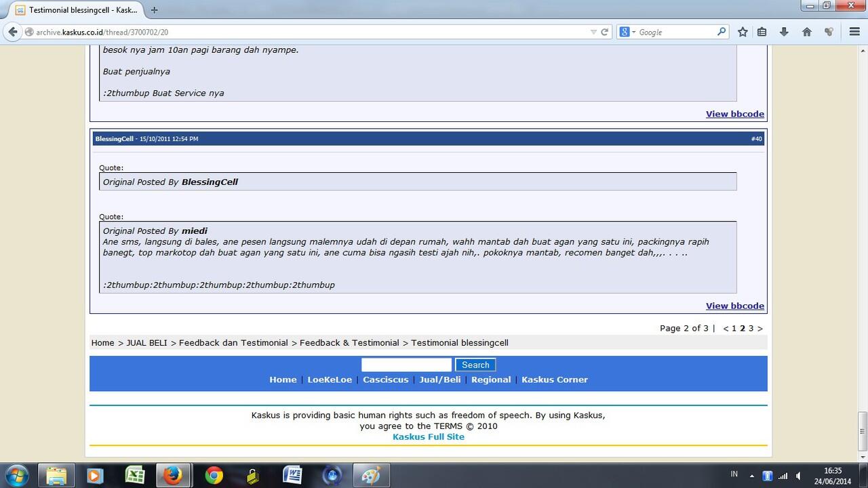The width and height of the screenshot is (868, 488).
Task: Click the volume speaker tray icon
Action: [799, 476]
